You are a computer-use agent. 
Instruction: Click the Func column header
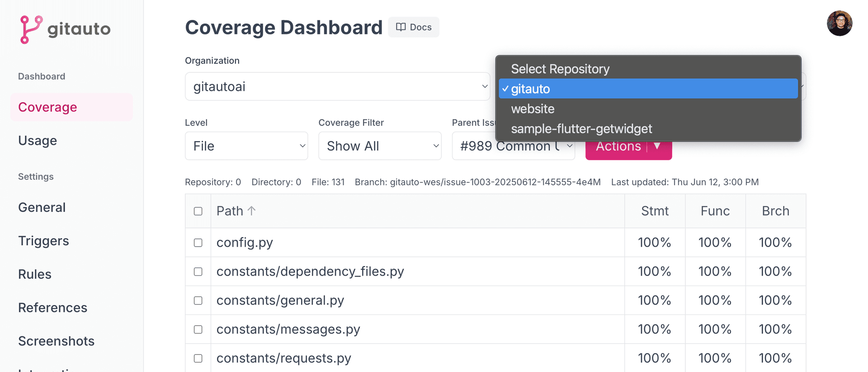pos(715,211)
